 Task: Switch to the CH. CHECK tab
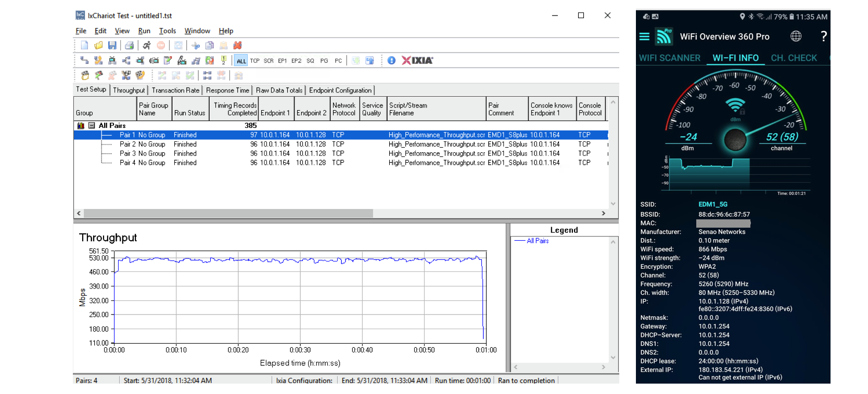click(x=794, y=58)
